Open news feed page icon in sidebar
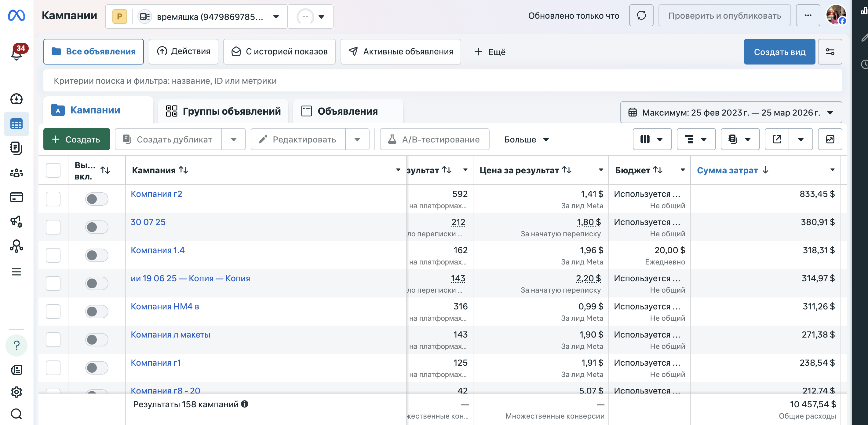This screenshot has width=868, height=425. 16,370
